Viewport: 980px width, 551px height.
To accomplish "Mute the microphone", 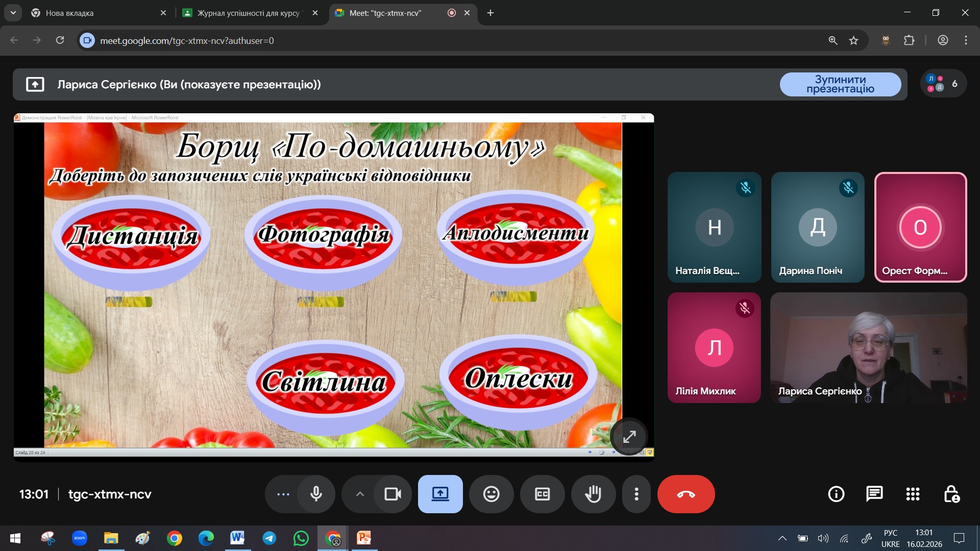I will point(316,494).
